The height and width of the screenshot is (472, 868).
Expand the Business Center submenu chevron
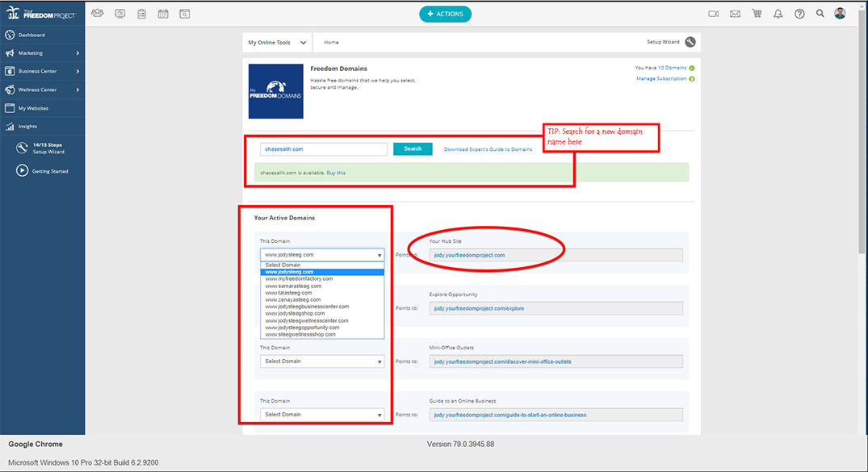[x=78, y=71]
